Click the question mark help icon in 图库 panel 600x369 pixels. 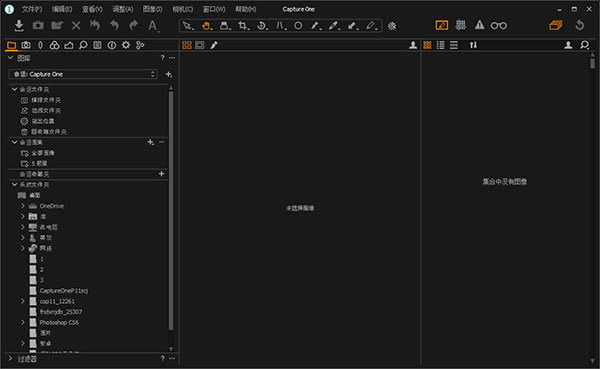coord(162,58)
